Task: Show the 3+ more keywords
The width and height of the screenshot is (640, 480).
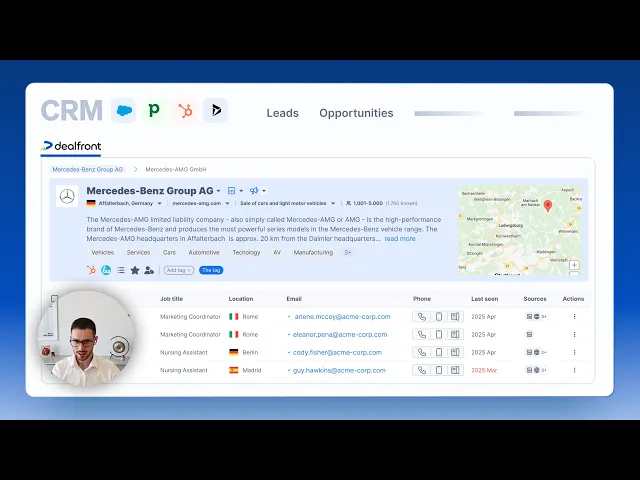Action: [348, 253]
